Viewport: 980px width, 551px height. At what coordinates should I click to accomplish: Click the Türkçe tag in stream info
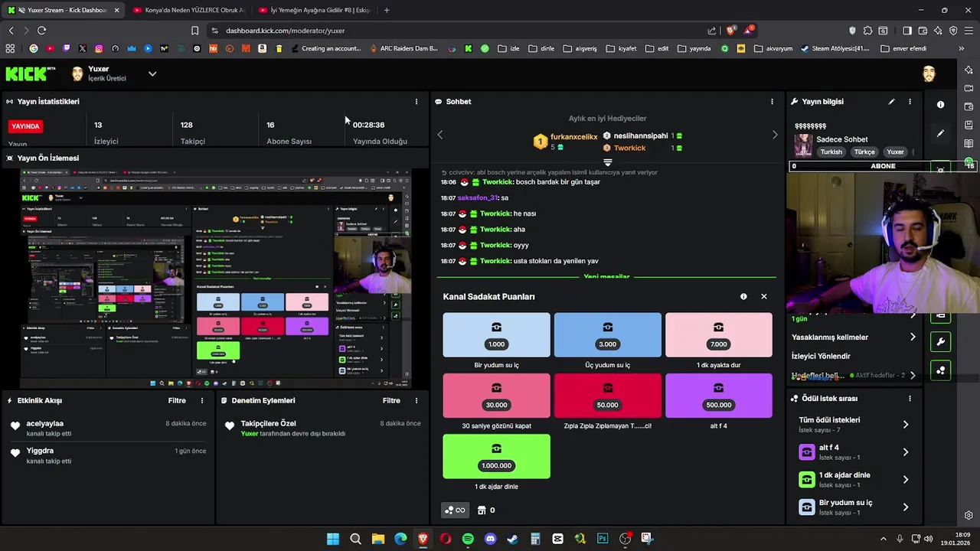point(864,152)
